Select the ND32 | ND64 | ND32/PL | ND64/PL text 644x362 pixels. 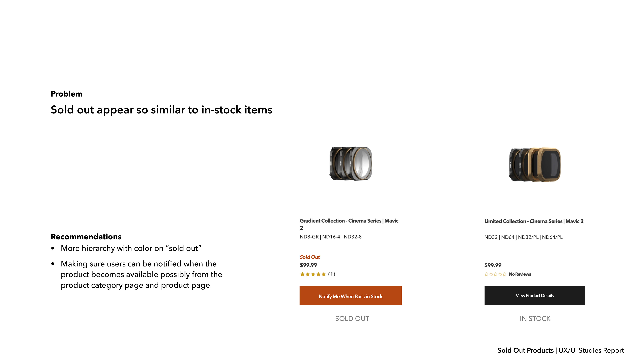(523, 237)
